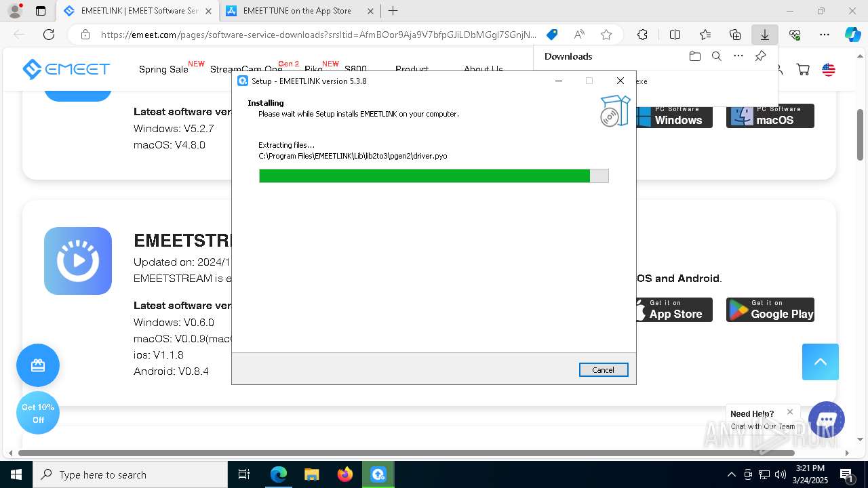Click the EMEET logo on the website
The image size is (868, 488).
66,69
